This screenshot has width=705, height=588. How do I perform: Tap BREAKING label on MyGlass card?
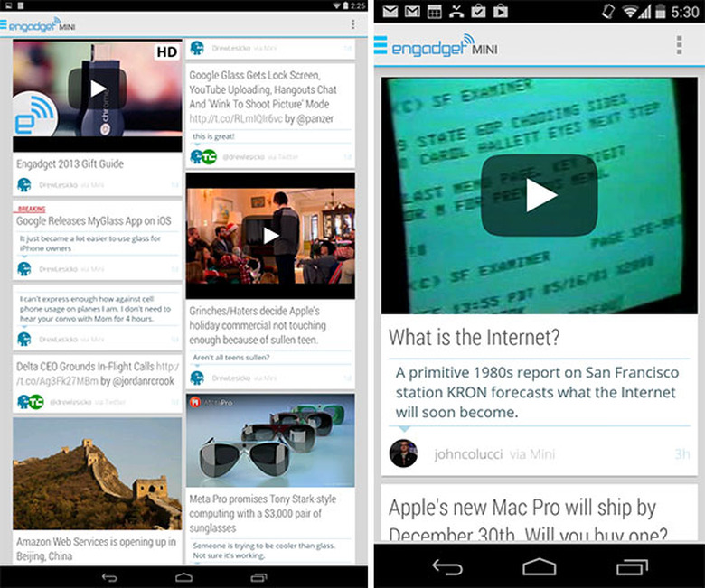pos(31,209)
